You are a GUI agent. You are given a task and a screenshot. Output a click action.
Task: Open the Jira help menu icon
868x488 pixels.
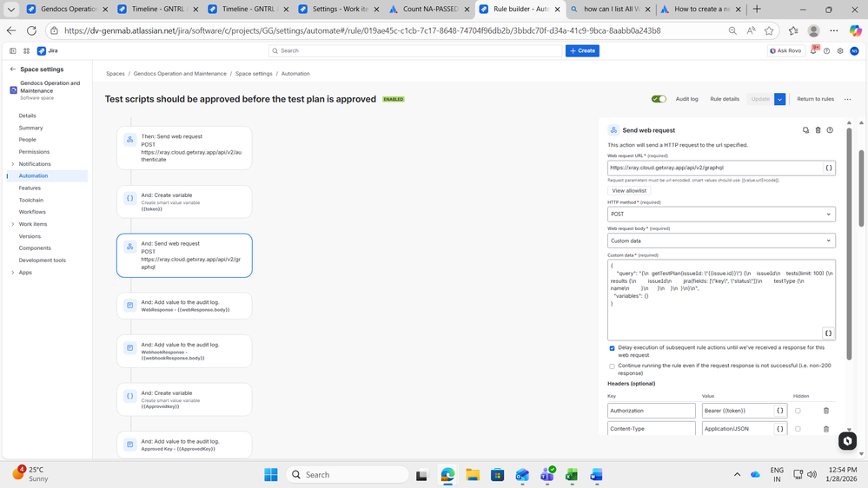[x=826, y=50]
